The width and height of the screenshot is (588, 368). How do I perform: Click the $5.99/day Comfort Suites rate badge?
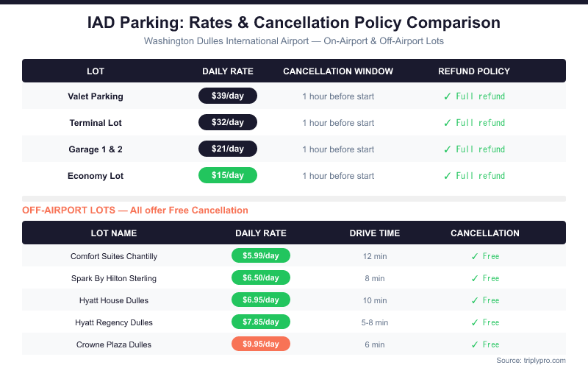(x=261, y=256)
